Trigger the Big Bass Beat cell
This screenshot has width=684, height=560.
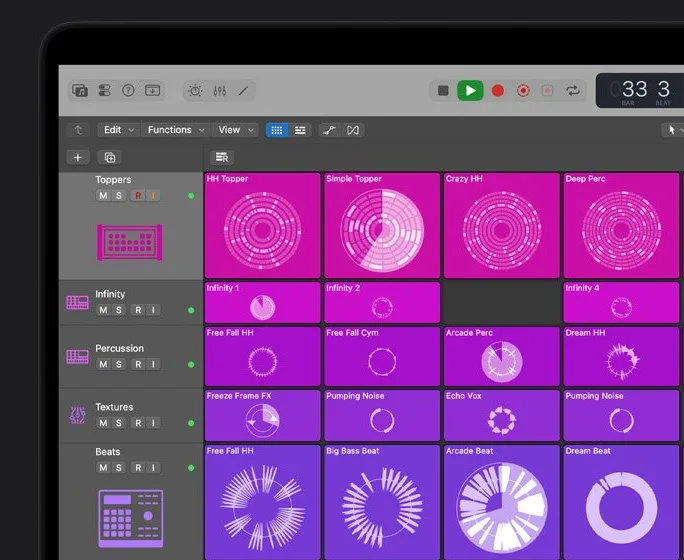382,502
